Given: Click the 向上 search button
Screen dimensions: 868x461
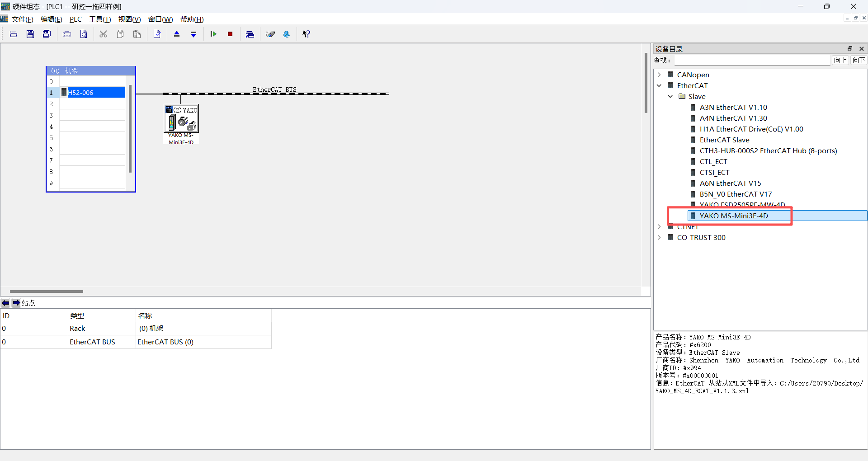Looking at the screenshot, I should [840, 60].
